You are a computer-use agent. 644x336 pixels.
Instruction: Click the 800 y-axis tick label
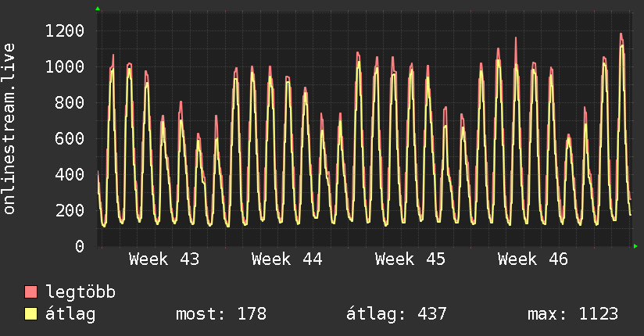[70, 102]
